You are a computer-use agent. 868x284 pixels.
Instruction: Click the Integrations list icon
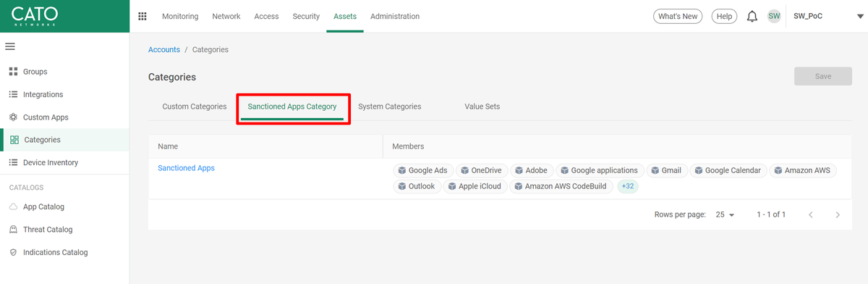tap(13, 94)
